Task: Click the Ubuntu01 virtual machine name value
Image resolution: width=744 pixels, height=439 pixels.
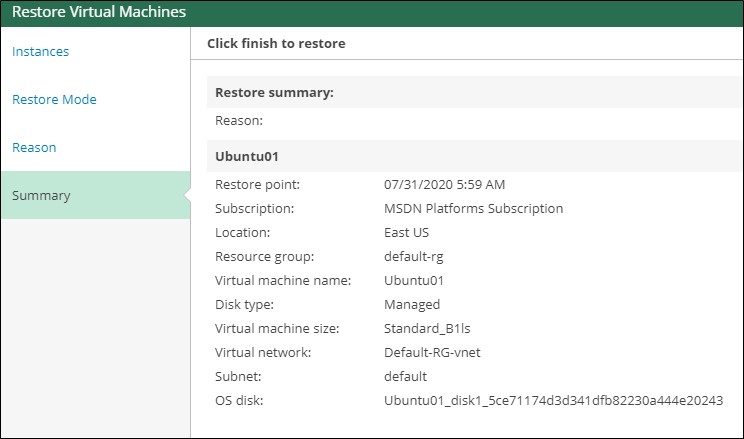Action: click(x=413, y=281)
